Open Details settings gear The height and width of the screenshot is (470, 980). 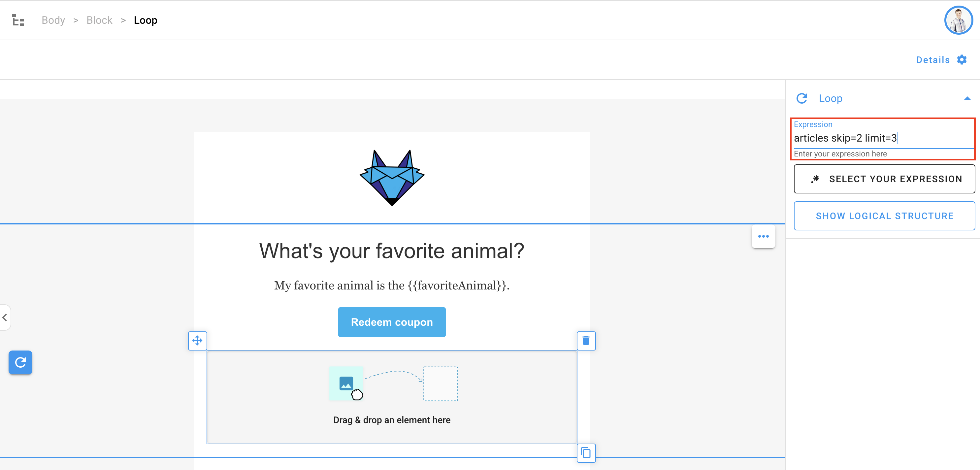point(962,60)
